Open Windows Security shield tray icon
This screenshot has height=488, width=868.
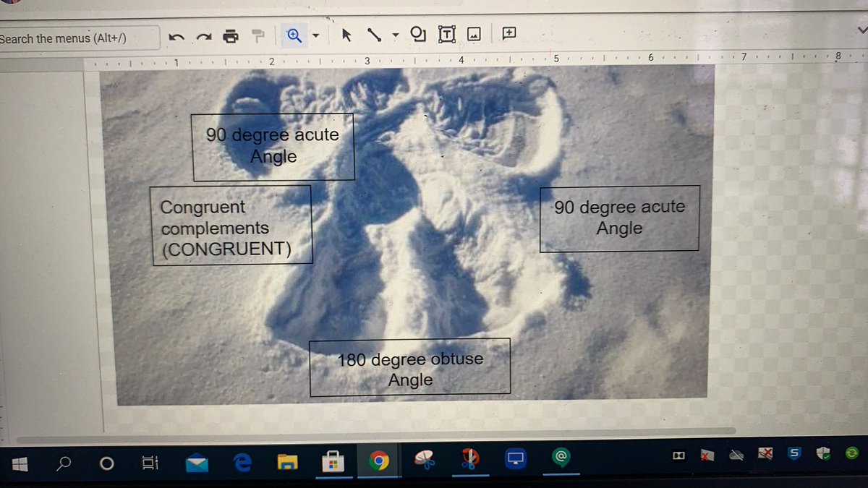click(824, 453)
